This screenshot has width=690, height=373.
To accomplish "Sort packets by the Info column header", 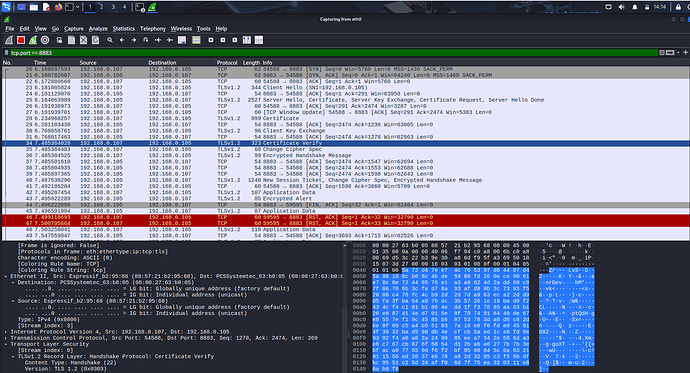I will tap(268, 62).
